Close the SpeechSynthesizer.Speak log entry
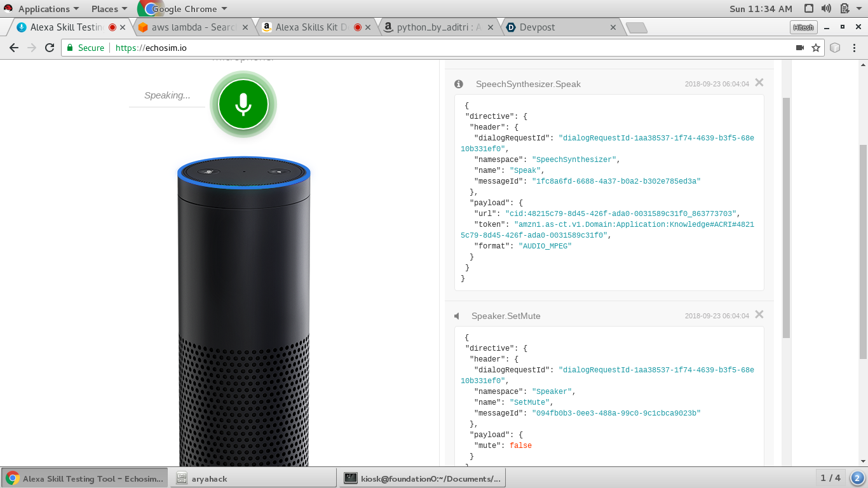This screenshot has height=488, width=868. tap(759, 83)
